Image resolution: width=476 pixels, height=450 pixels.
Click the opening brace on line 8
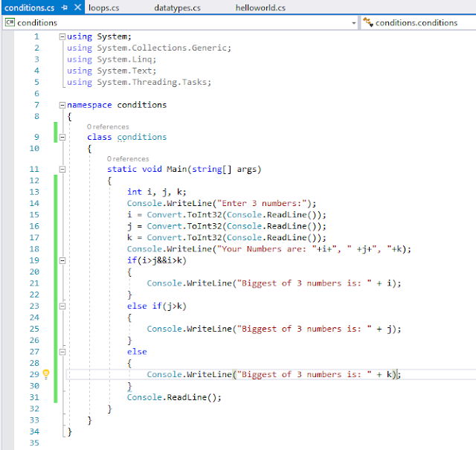(x=69, y=117)
